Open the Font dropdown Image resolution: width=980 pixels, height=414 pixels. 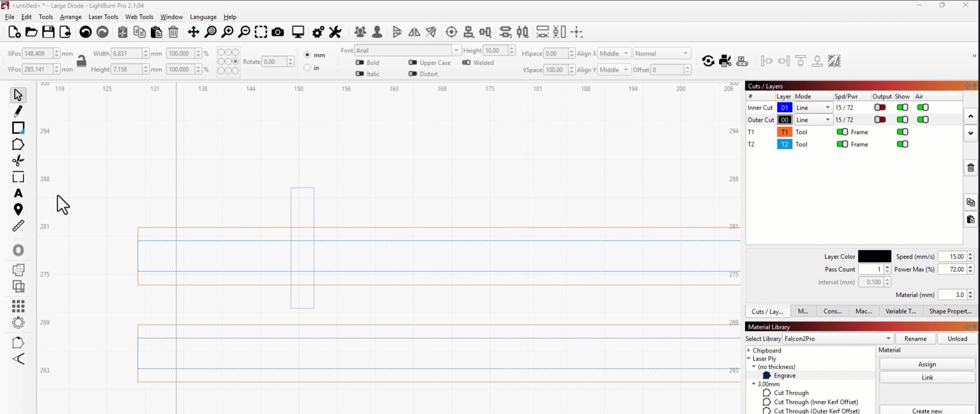point(407,50)
